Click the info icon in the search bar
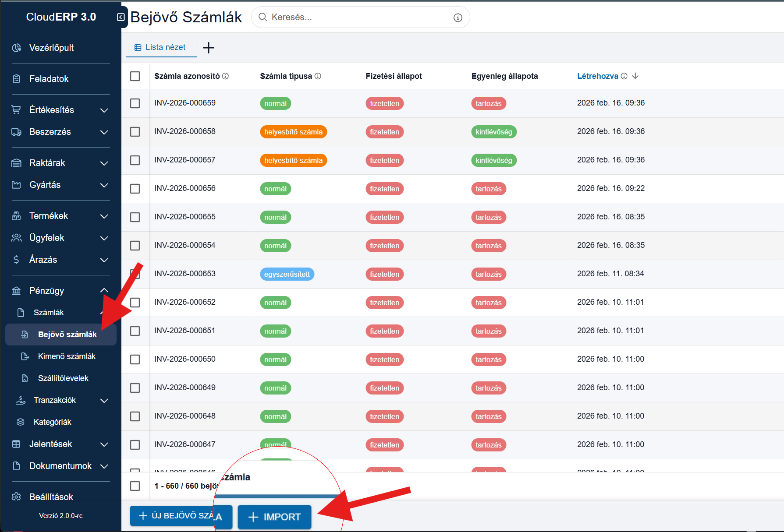Screen dimensions: 784x532 pos(458,18)
